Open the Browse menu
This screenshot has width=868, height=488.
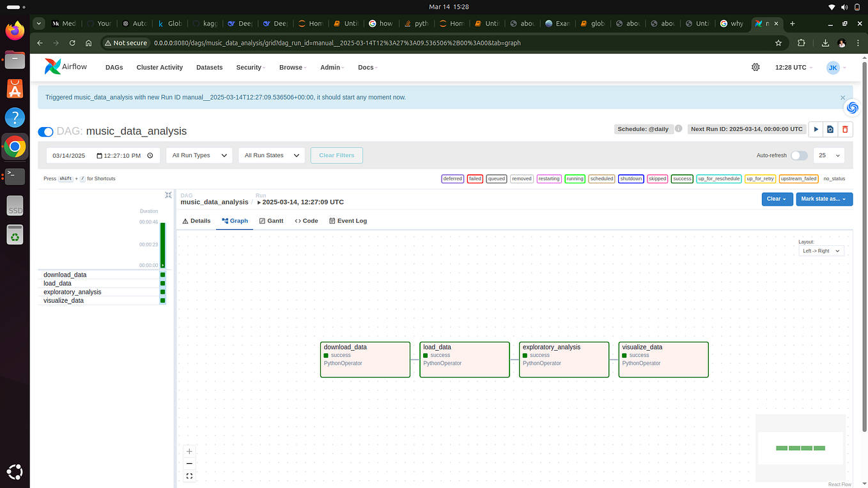pyautogui.click(x=291, y=67)
